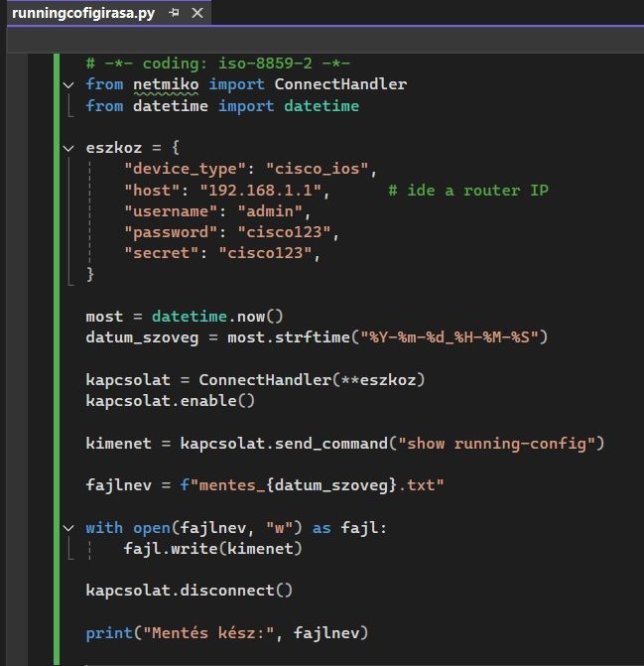Image resolution: width=644 pixels, height=666 pixels.
Task: Click the "cisco123" value on the secret line
Action: 265,253
